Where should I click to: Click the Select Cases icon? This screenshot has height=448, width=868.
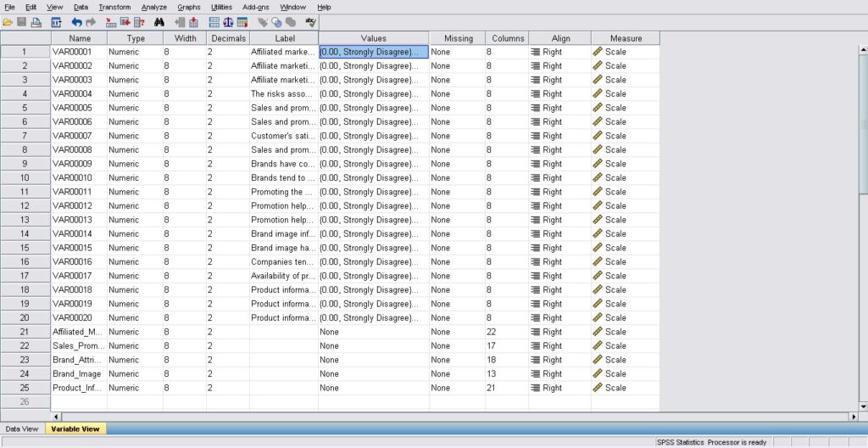pyautogui.click(x=242, y=23)
